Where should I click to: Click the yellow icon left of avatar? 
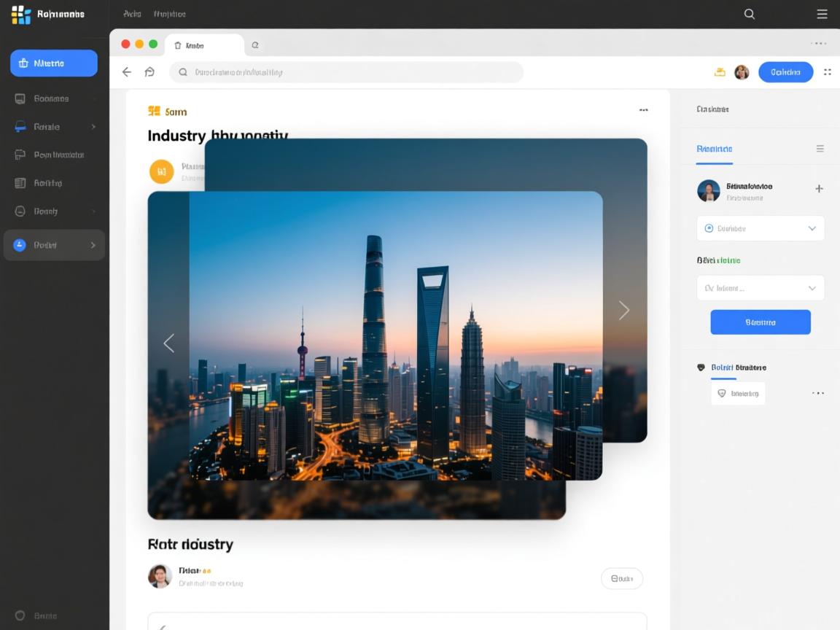pos(720,72)
